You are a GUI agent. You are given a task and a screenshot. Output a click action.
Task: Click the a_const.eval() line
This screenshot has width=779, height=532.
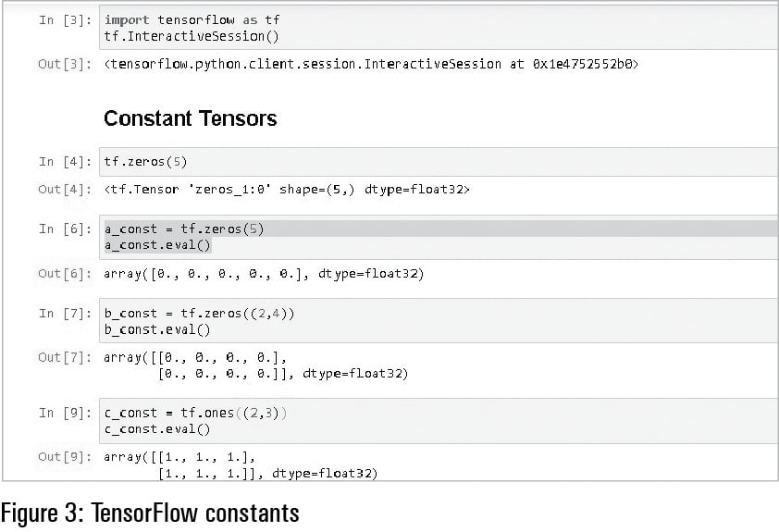click(x=157, y=245)
